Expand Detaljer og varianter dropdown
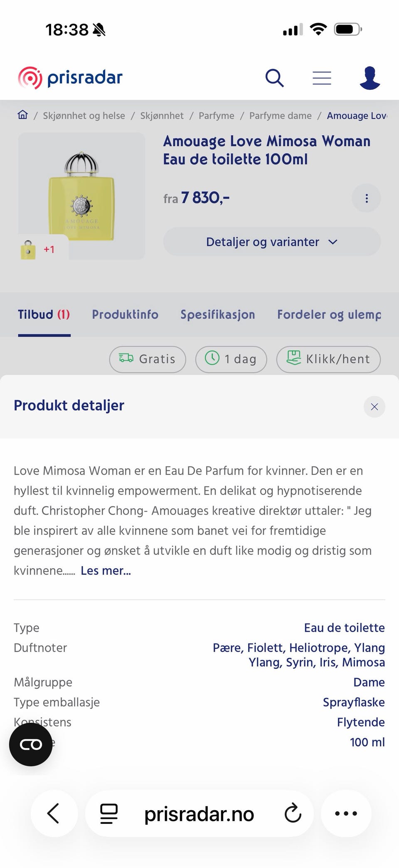Image resolution: width=399 pixels, height=868 pixels. [272, 242]
